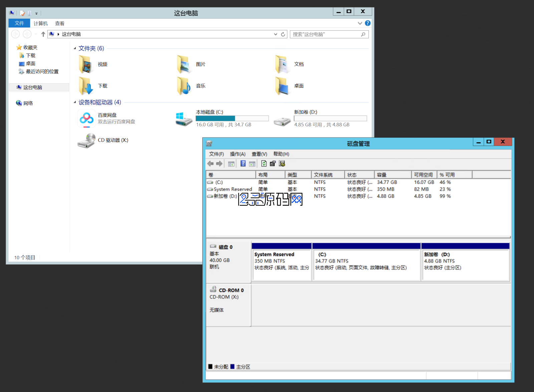Viewport: 534px width, 392px height.
Task: Open quick access toolbar customize dropdown
Action: (36, 13)
